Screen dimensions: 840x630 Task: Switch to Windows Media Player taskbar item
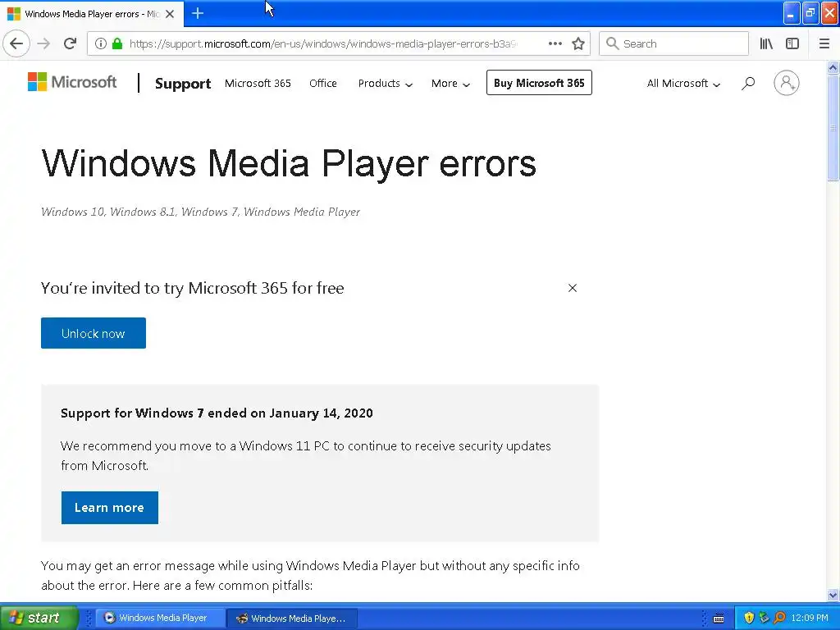(x=160, y=618)
